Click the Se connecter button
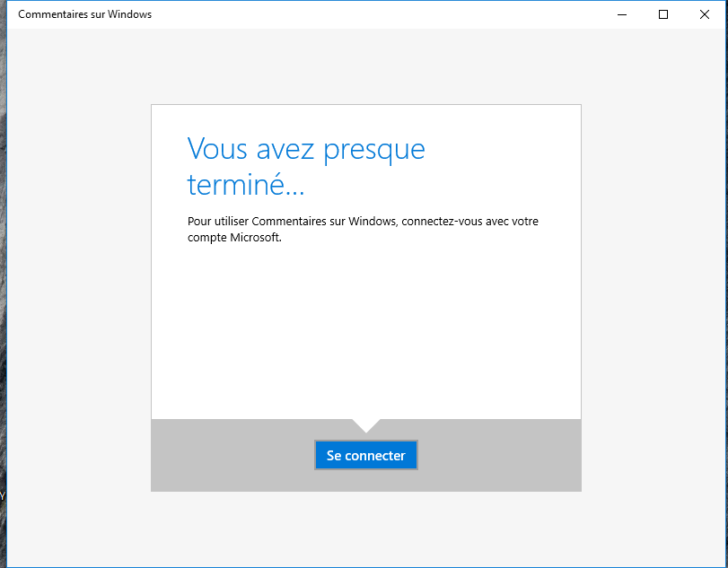The width and height of the screenshot is (728, 568). (x=366, y=455)
